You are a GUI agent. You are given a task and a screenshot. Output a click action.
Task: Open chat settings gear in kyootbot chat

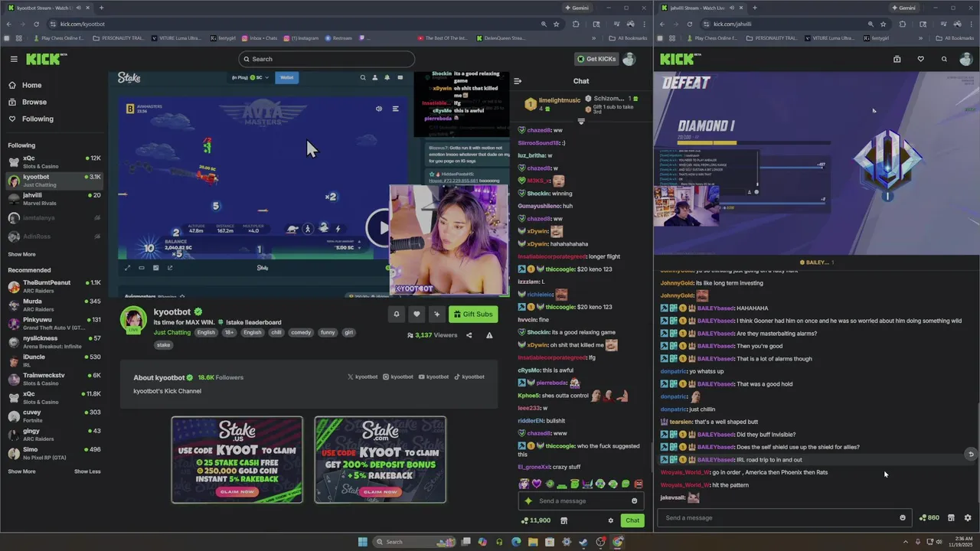[610, 520]
